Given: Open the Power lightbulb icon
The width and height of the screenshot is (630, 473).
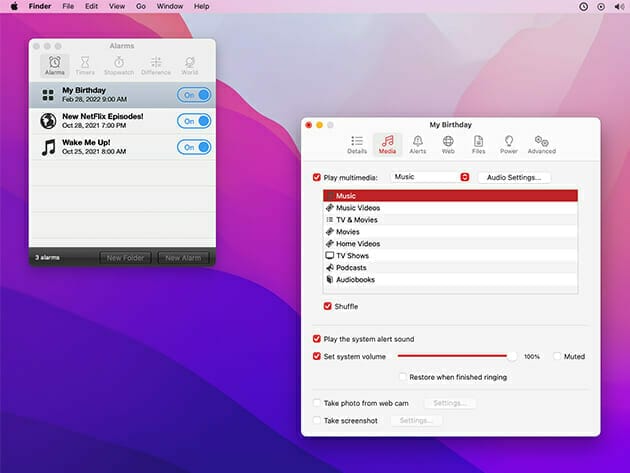Looking at the screenshot, I should tap(508, 141).
